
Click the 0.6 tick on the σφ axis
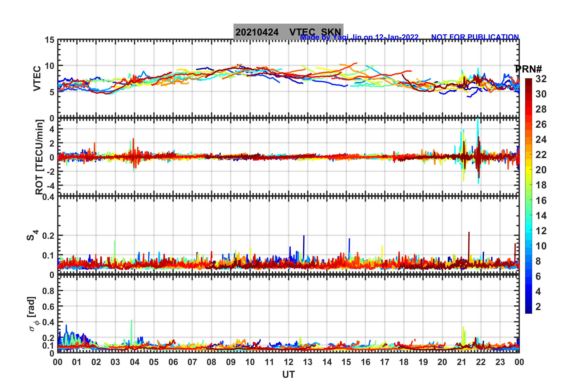tap(49, 307)
